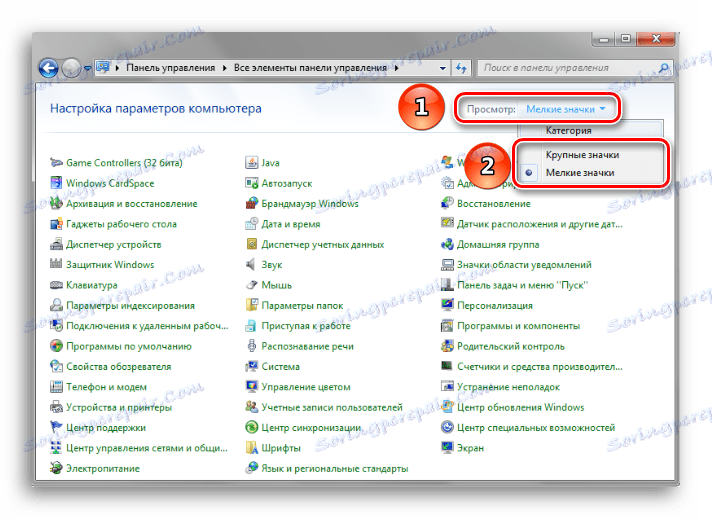Click the Game Controllers joystick icon

pos(56,163)
